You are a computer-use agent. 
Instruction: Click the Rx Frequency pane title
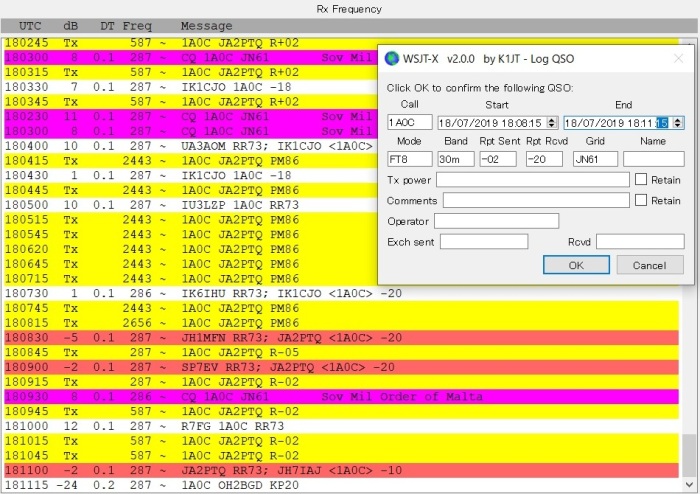click(x=349, y=9)
